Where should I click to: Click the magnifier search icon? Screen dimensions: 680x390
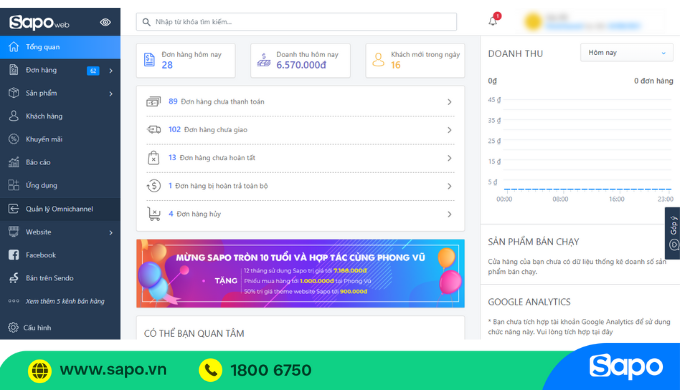click(146, 22)
